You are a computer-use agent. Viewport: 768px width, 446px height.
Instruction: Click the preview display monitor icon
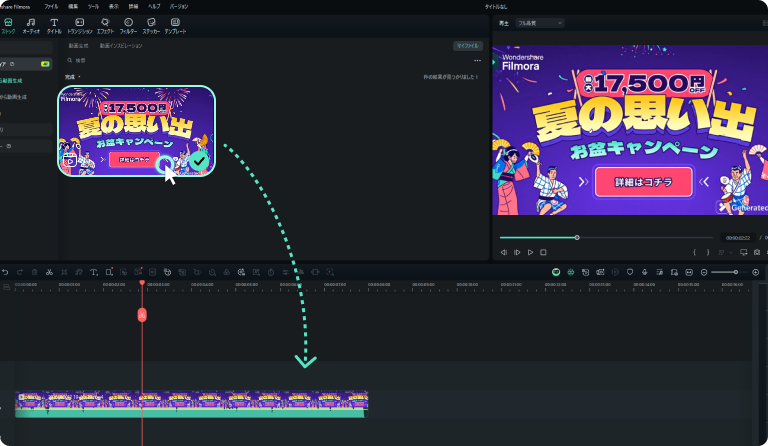[744, 252]
